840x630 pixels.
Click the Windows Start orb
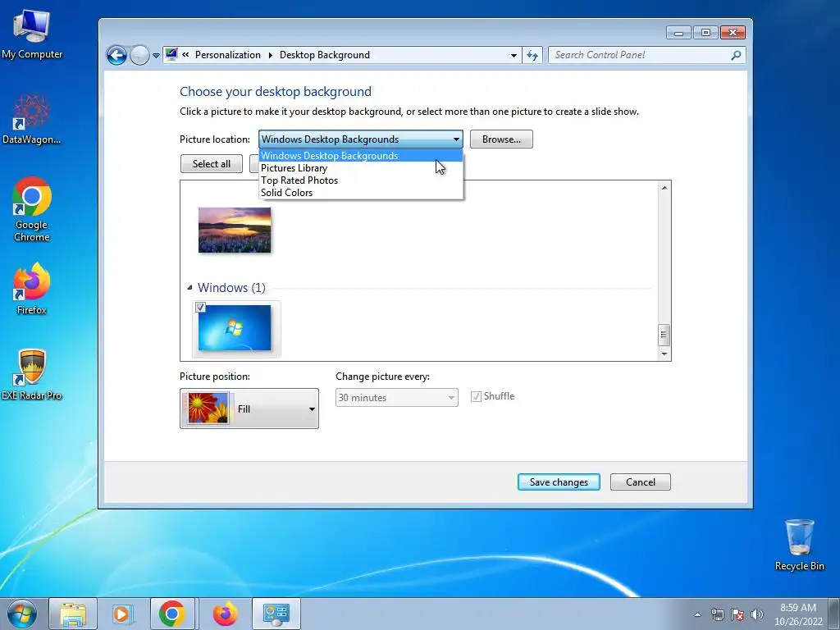click(21, 614)
